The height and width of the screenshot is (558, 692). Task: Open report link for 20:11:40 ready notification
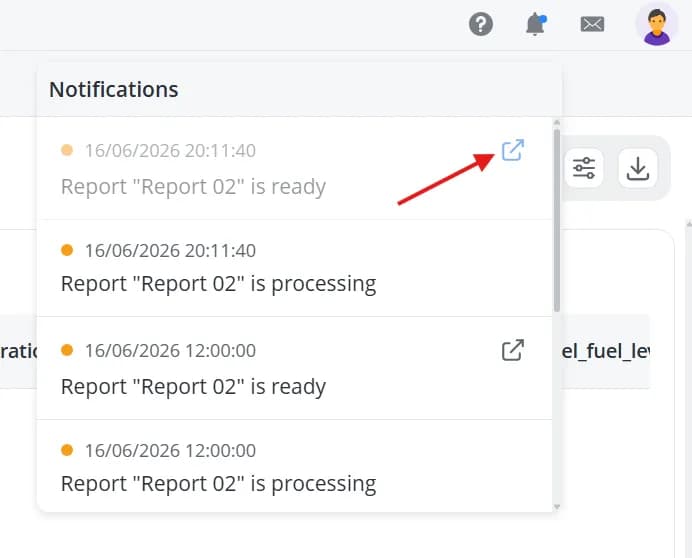click(513, 150)
